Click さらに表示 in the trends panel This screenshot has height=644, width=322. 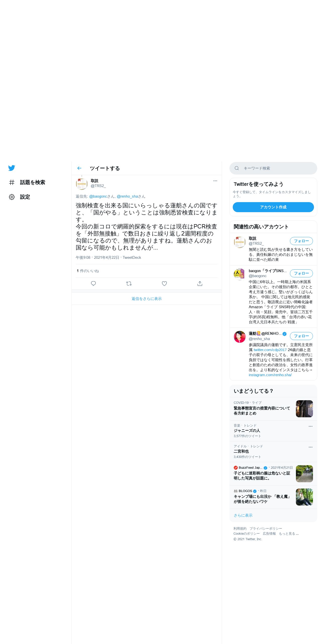243,515
